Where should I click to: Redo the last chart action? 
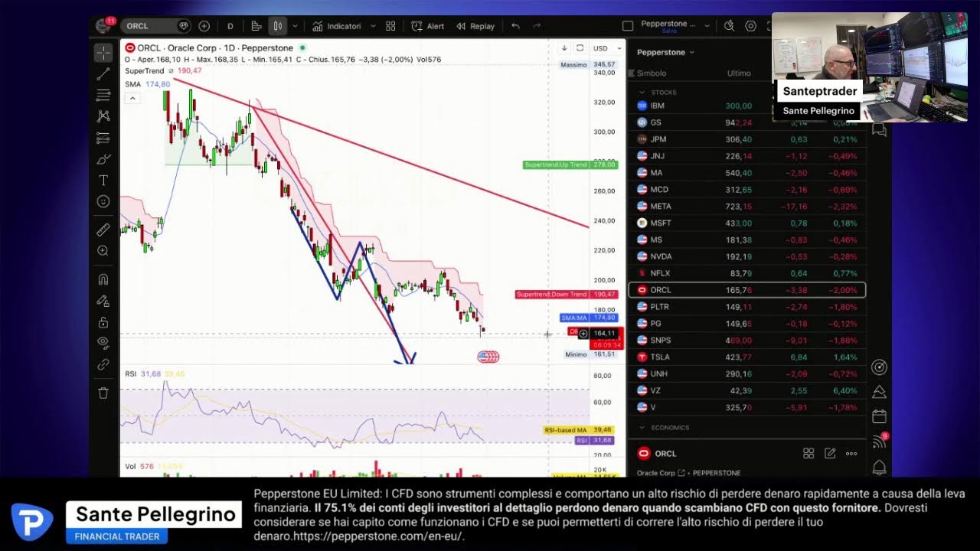coord(537,26)
